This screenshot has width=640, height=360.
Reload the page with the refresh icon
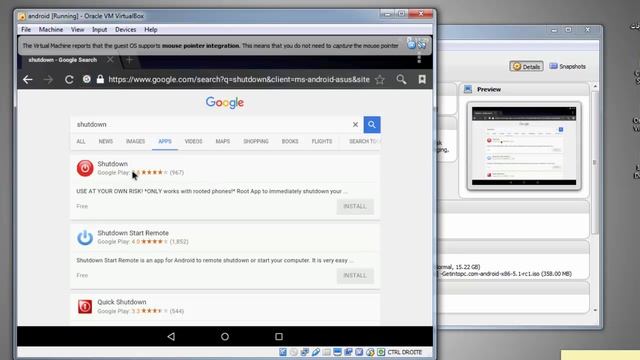tap(69, 80)
